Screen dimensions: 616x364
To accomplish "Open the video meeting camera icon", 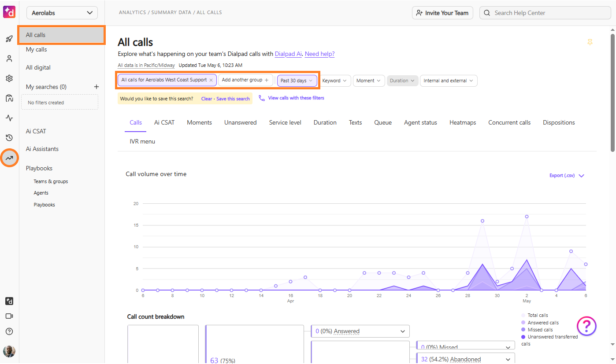I will click(9, 316).
